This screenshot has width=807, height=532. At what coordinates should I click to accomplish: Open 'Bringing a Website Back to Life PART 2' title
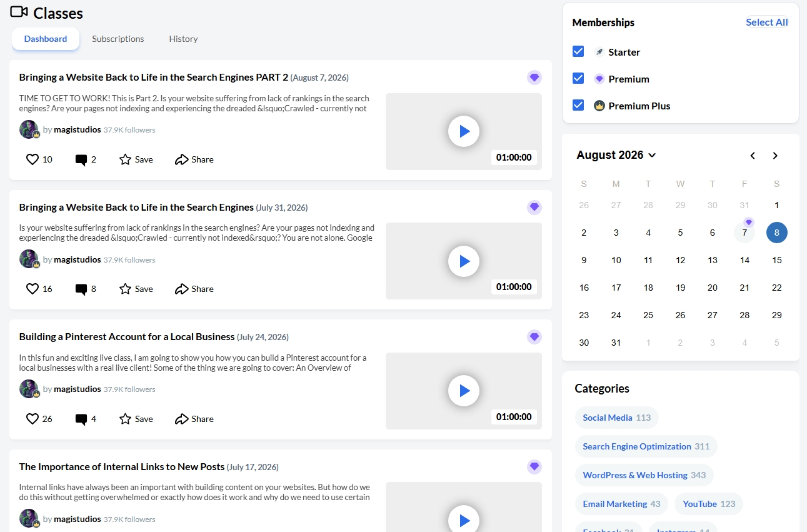tap(154, 78)
